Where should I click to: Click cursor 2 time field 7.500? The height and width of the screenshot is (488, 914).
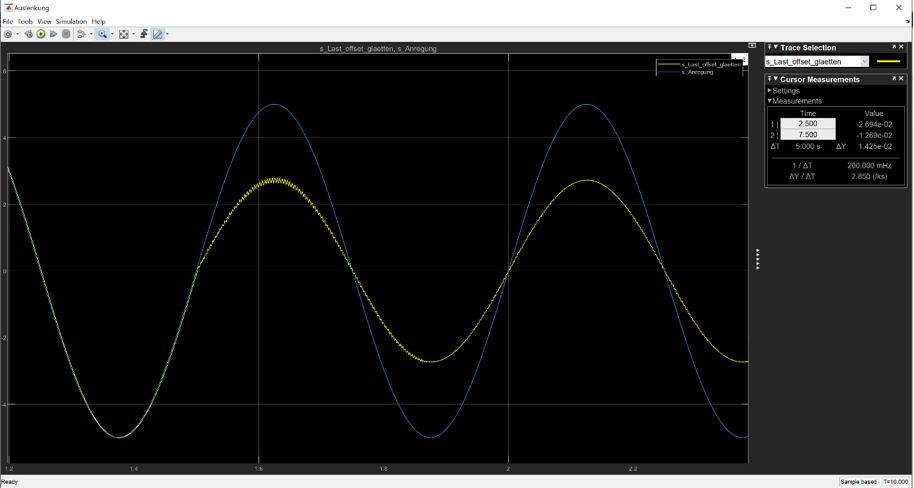[x=807, y=135]
